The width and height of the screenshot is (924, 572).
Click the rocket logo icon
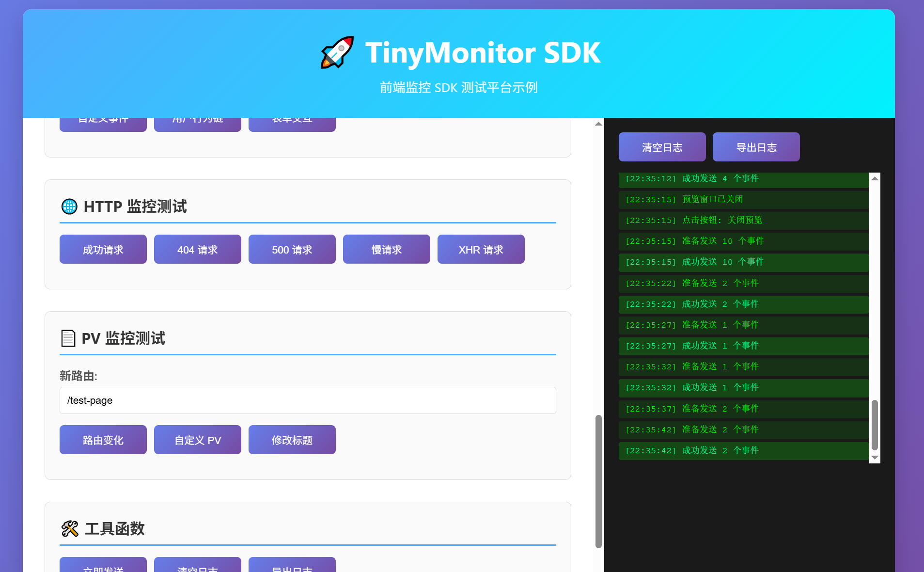(x=337, y=52)
